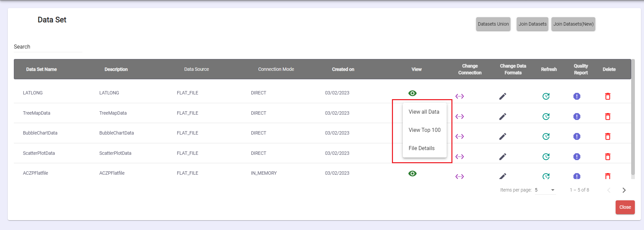644x230 pixels.
Task: Click the Join Datasets(New) button
Action: click(573, 24)
